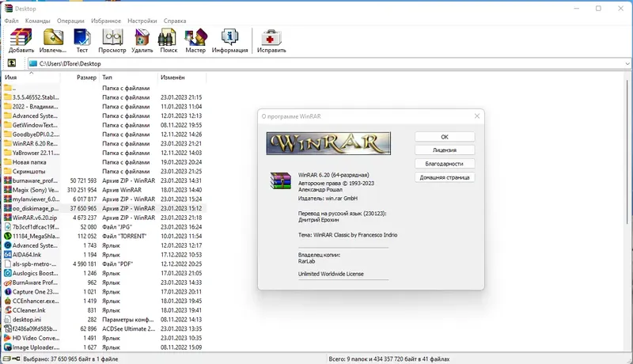Click the Извлечь (Extract) toolbar icon
633x364 pixels.
(53, 41)
